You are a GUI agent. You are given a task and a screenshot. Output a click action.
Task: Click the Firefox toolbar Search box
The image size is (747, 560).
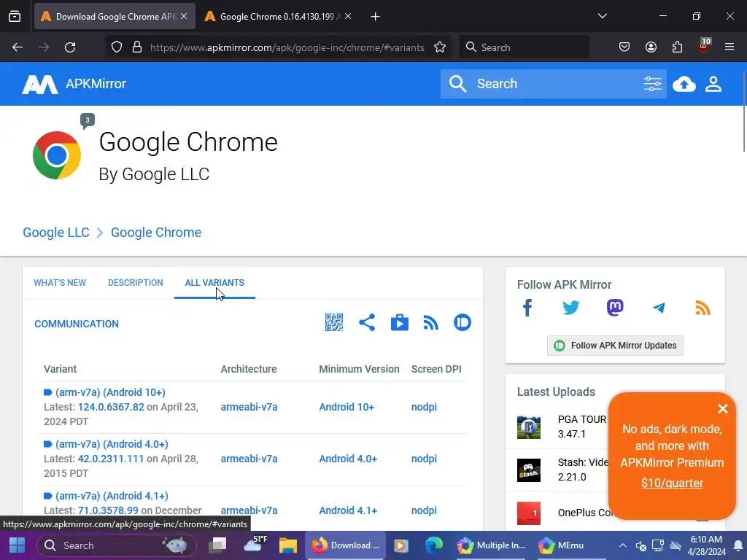(x=524, y=47)
